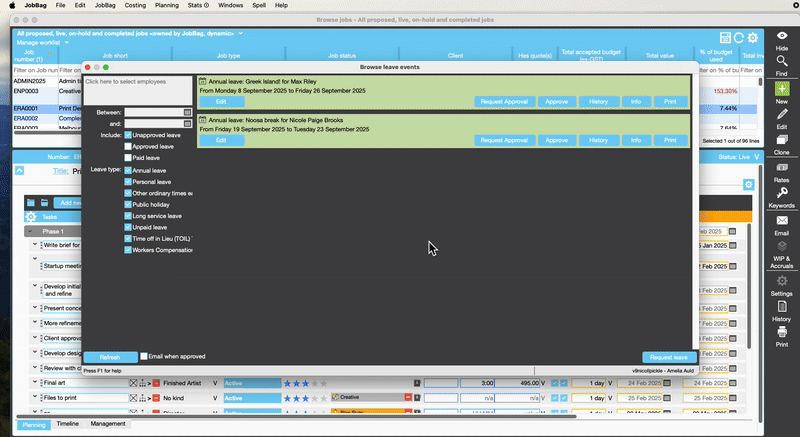Click the calendar icon left of Add new
Viewport: 800px width, 437px height.
click(x=31, y=203)
